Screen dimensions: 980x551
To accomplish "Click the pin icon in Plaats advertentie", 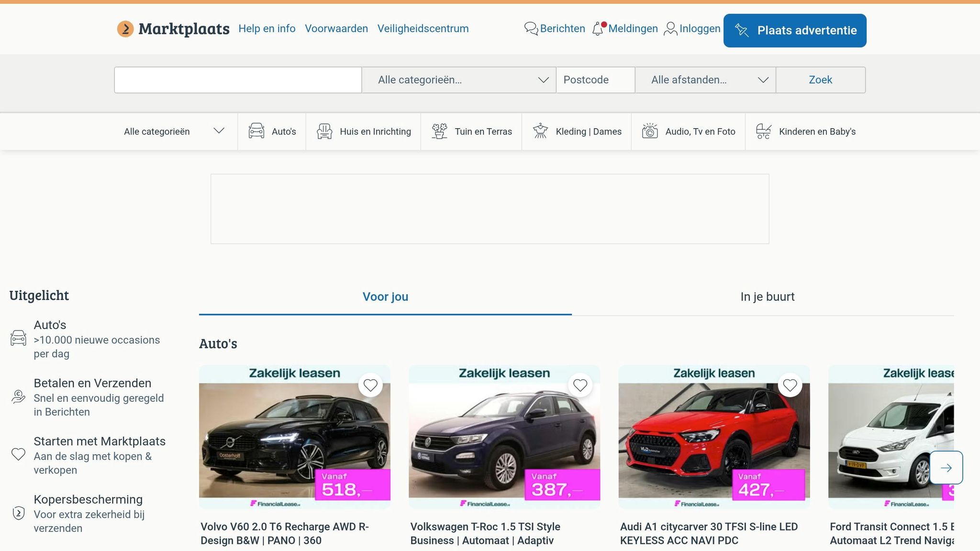I will [x=742, y=31].
